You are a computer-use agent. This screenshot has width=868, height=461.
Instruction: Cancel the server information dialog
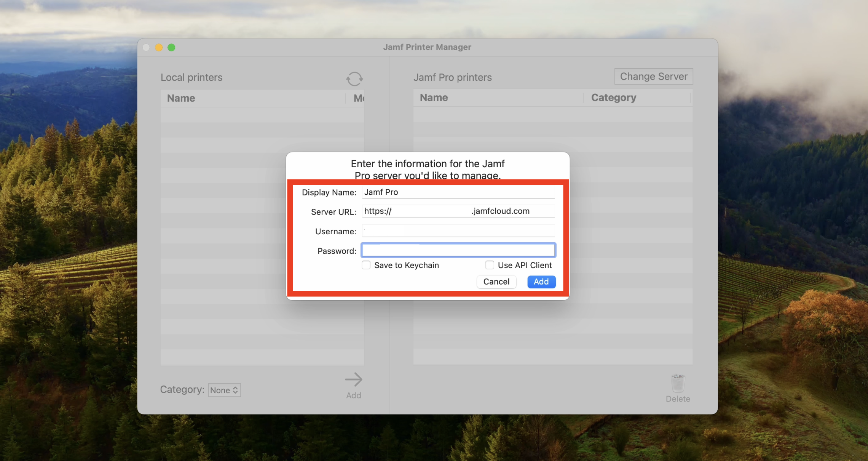tap(496, 282)
